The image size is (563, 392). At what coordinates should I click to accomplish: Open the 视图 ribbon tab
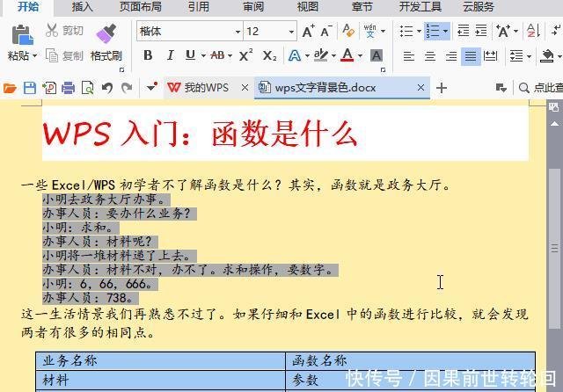point(308,6)
